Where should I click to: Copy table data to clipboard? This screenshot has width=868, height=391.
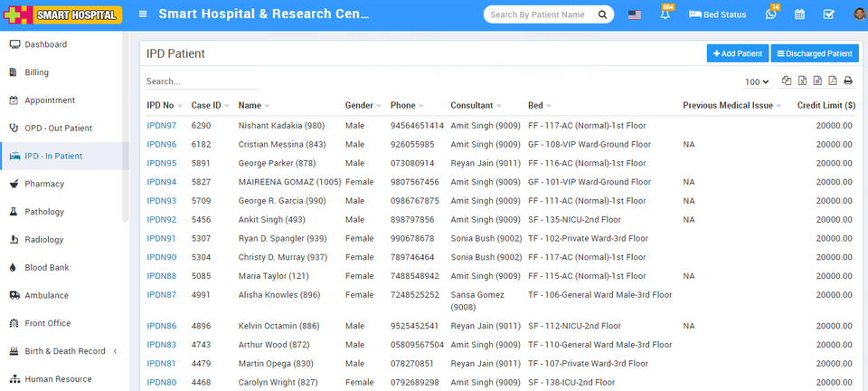pos(787,81)
